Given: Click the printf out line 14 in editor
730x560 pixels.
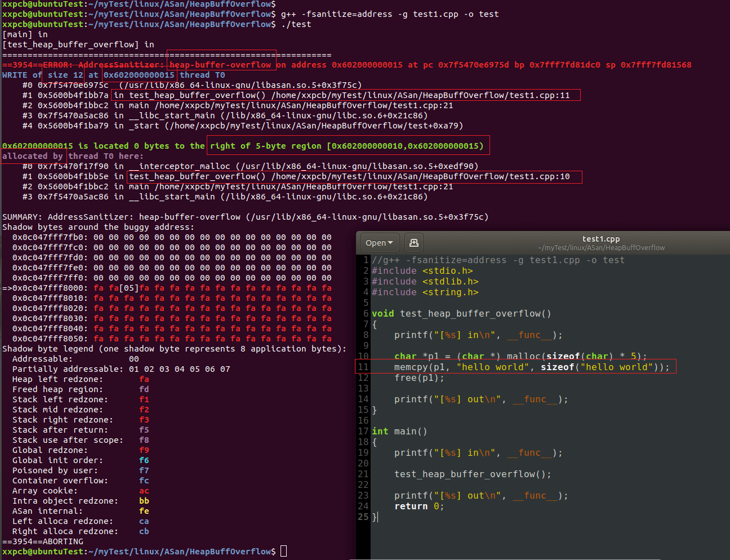Looking at the screenshot, I should click(x=481, y=399).
